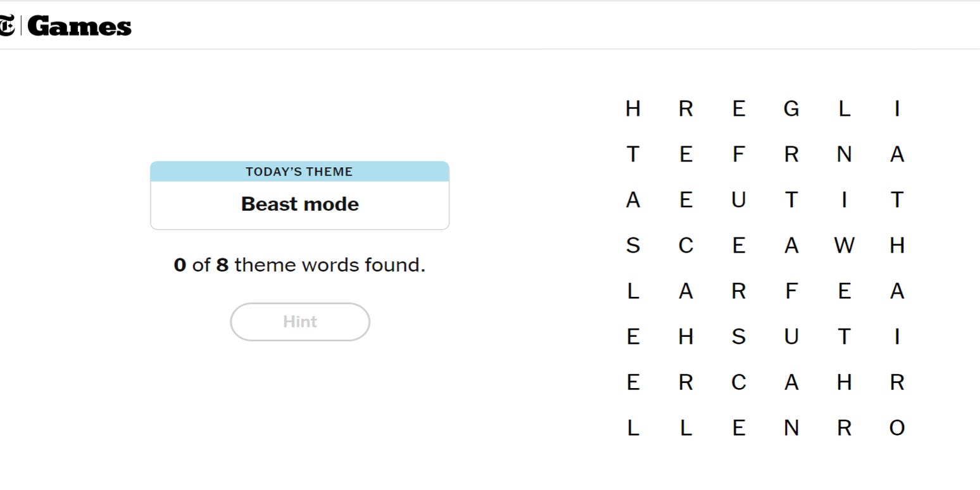This screenshot has width=980, height=490.
Task: Pick the C in the fourth row
Action: (x=686, y=246)
